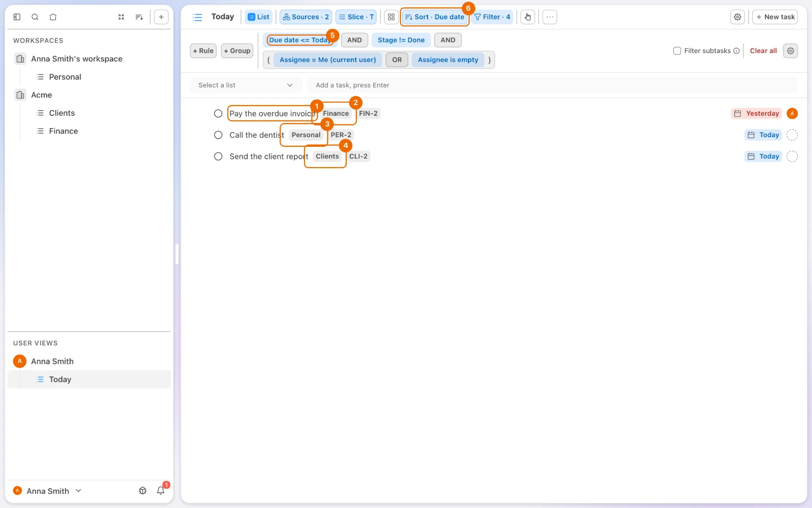Open the three-dots more options button

point(550,17)
